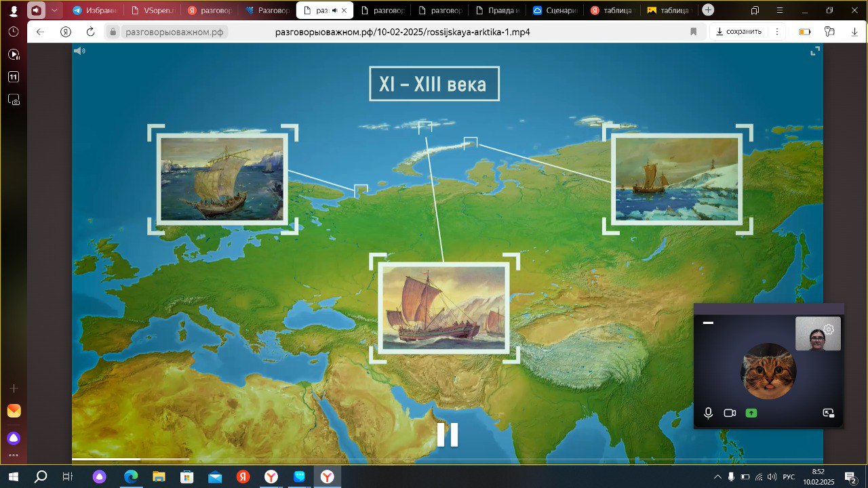Click the address bar URL text
868x488 pixels.
(x=403, y=32)
